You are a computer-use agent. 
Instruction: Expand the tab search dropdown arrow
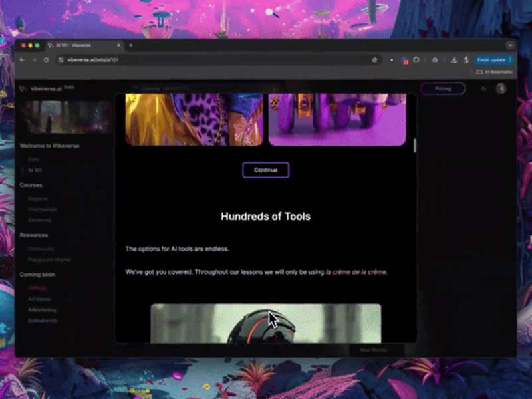510,45
